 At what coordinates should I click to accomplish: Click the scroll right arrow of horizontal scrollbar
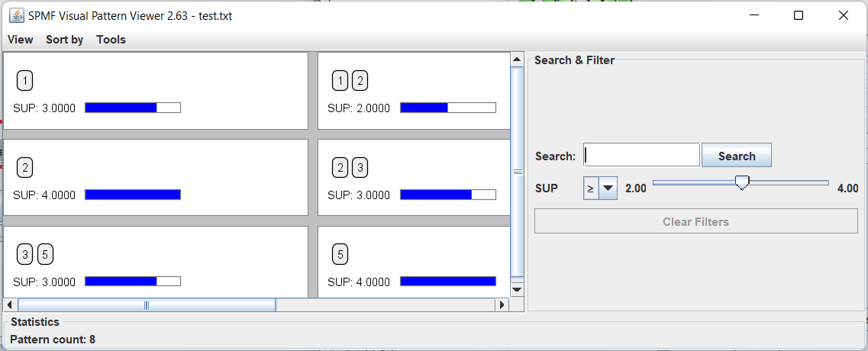[502, 305]
